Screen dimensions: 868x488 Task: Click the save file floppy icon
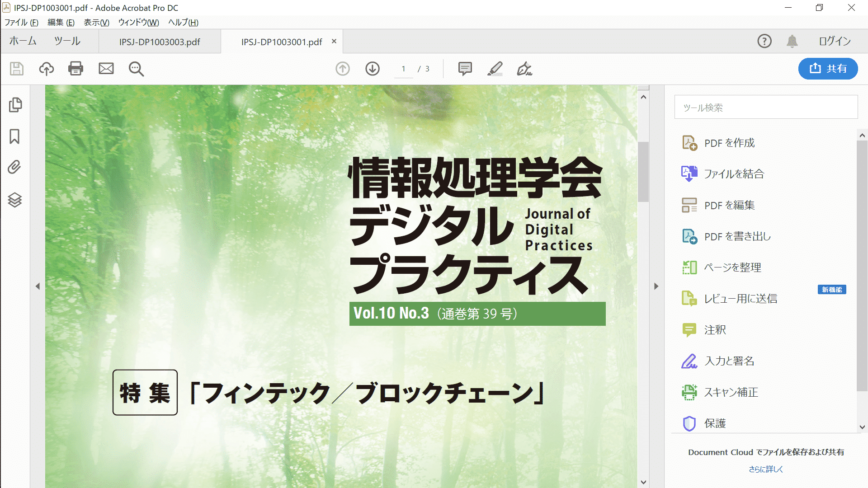(17, 69)
